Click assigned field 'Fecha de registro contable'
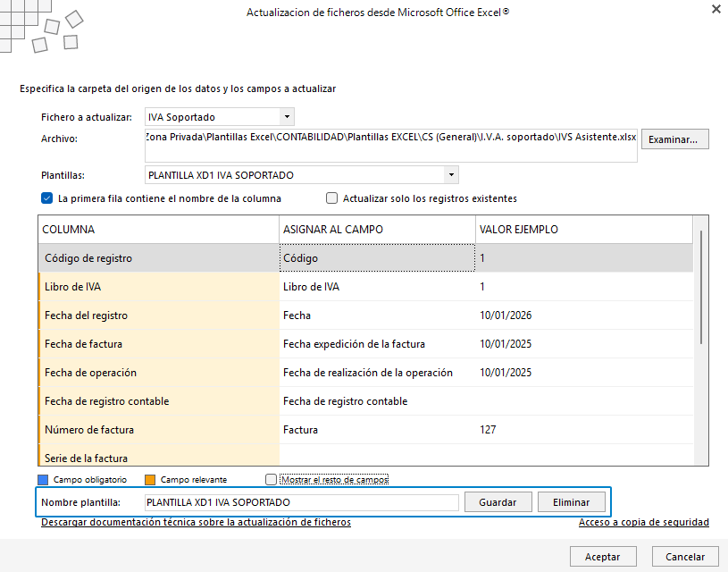The height and width of the screenshot is (572, 728). point(377,401)
